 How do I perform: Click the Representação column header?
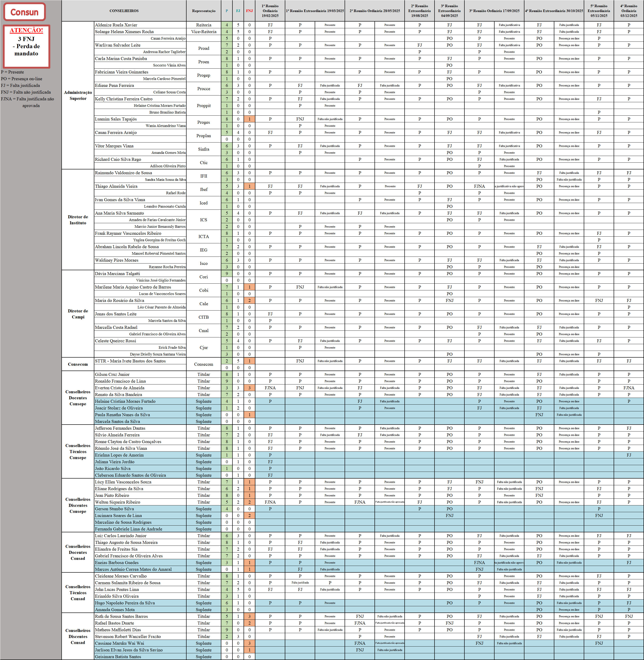pos(204,10)
